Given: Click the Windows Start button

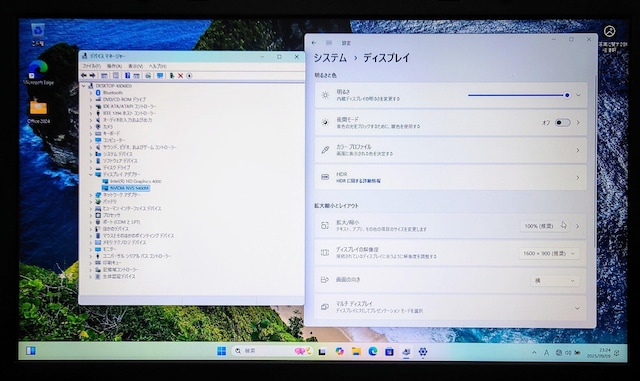Looking at the screenshot, I should [221, 351].
